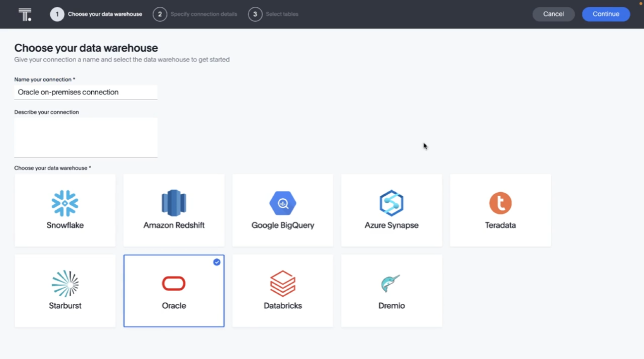Click the ThoughtSpot logo in header
Viewport: 644px width, 359px height.
[25, 14]
